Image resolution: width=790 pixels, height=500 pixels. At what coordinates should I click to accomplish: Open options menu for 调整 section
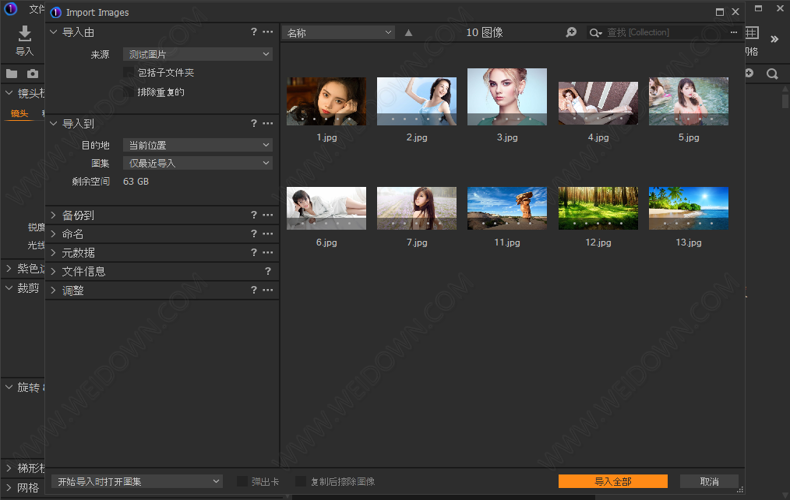268,290
